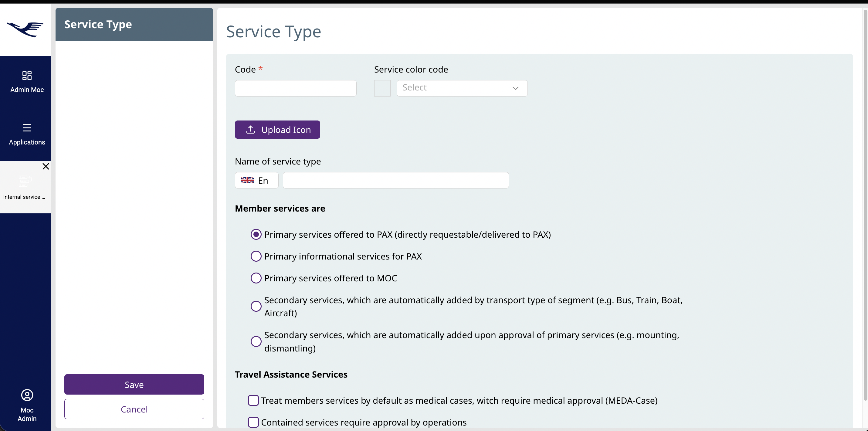The height and width of the screenshot is (431, 868).
Task: Cancel the service type form
Action: (x=134, y=409)
